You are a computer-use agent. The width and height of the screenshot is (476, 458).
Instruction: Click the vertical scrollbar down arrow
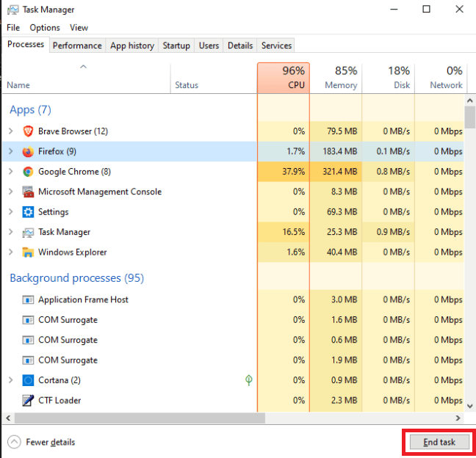pos(469,406)
